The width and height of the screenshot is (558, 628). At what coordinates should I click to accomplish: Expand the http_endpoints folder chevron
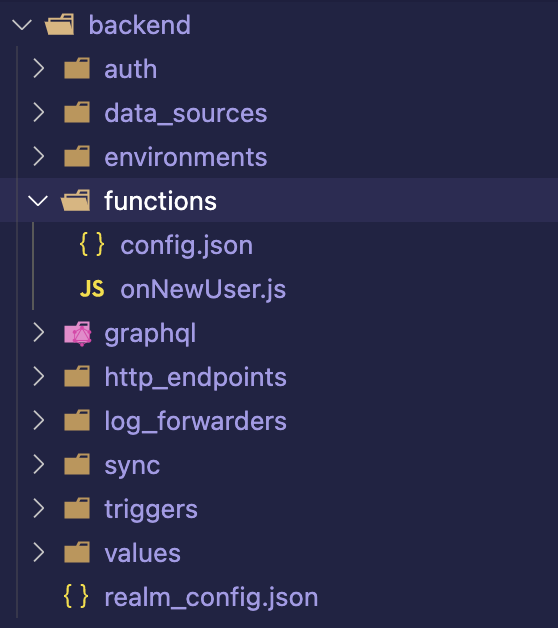38,377
